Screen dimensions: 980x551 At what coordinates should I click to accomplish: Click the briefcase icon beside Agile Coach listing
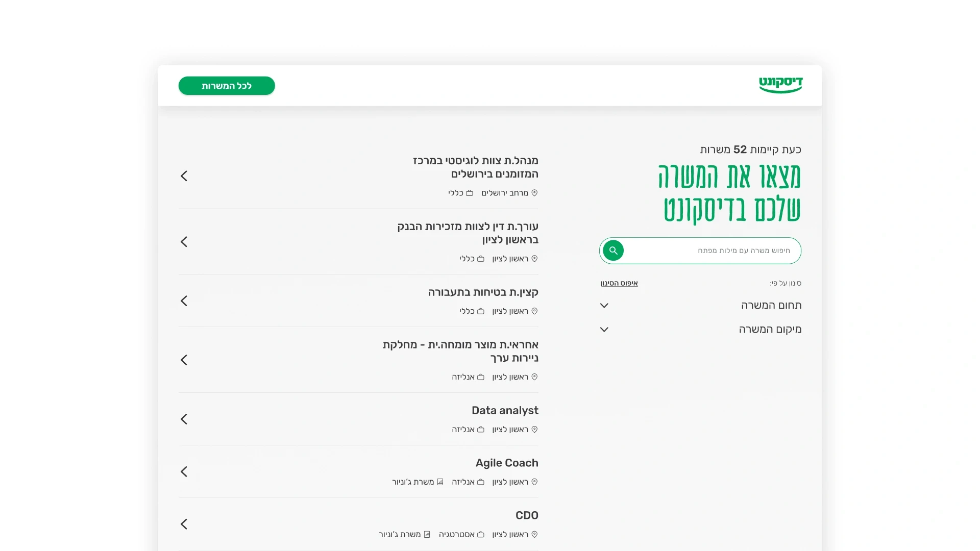[480, 482]
